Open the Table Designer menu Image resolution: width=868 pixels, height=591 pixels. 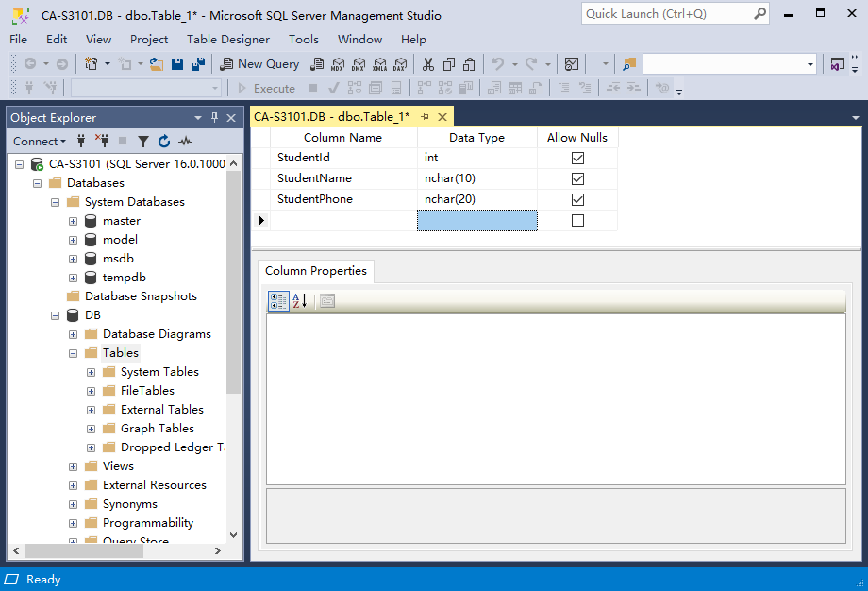[x=227, y=40]
